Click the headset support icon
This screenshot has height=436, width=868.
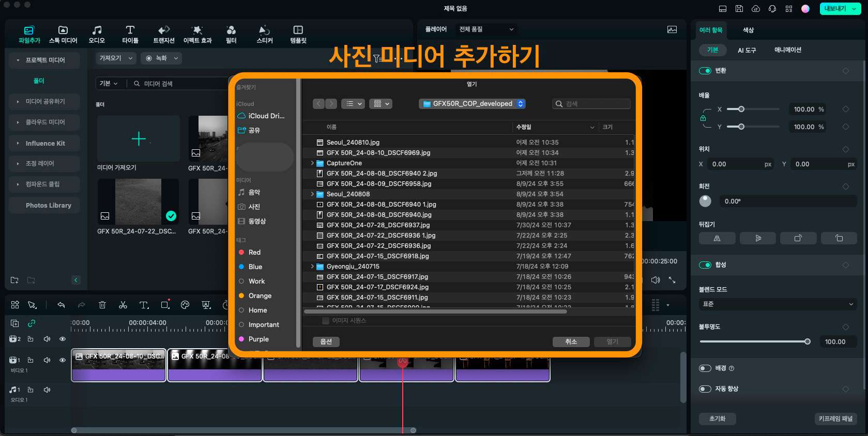pos(772,9)
